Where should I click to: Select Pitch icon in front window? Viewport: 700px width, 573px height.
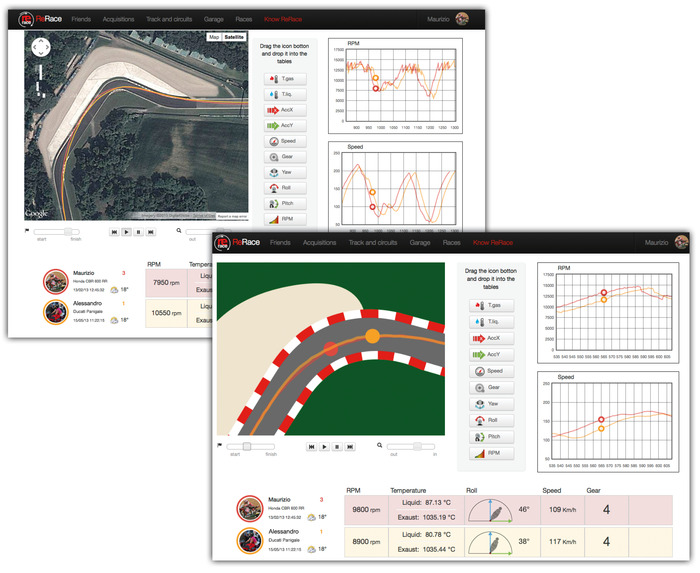point(479,437)
